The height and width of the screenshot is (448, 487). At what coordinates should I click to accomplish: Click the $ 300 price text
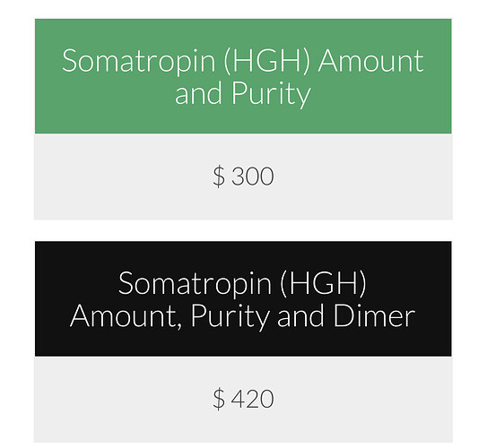(244, 177)
